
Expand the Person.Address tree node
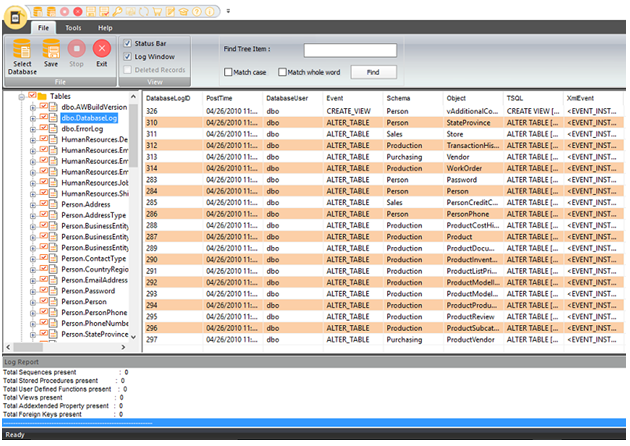tap(33, 204)
